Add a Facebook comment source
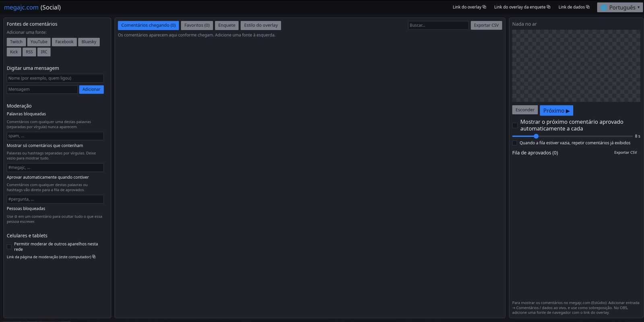644x322 pixels. (x=64, y=42)
